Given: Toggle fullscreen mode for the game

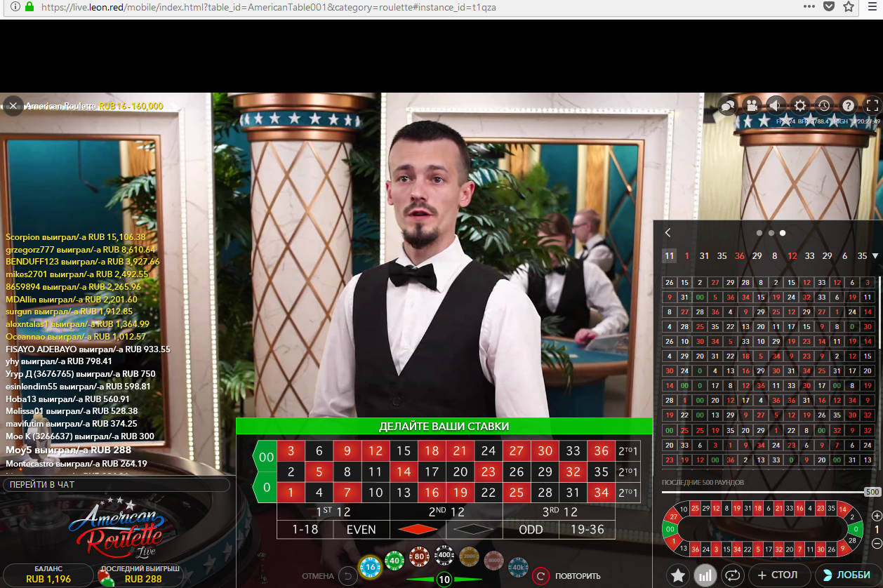Looking at the screenshot, I should pos(872,106).
